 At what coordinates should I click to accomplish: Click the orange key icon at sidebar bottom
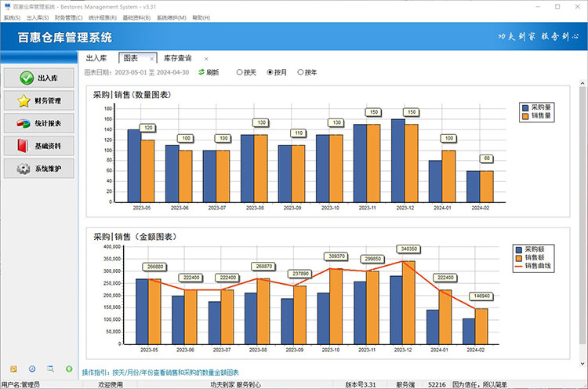13,369
